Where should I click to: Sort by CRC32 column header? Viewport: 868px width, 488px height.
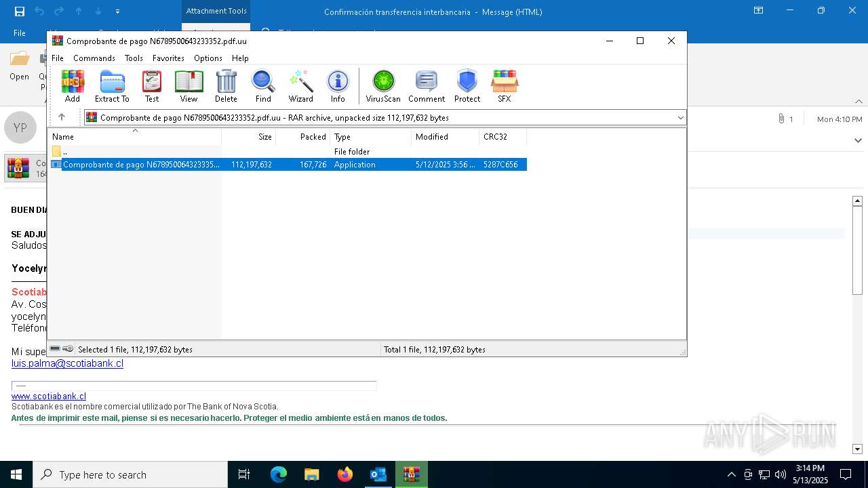pyautogui.click(x=502, y=136)
